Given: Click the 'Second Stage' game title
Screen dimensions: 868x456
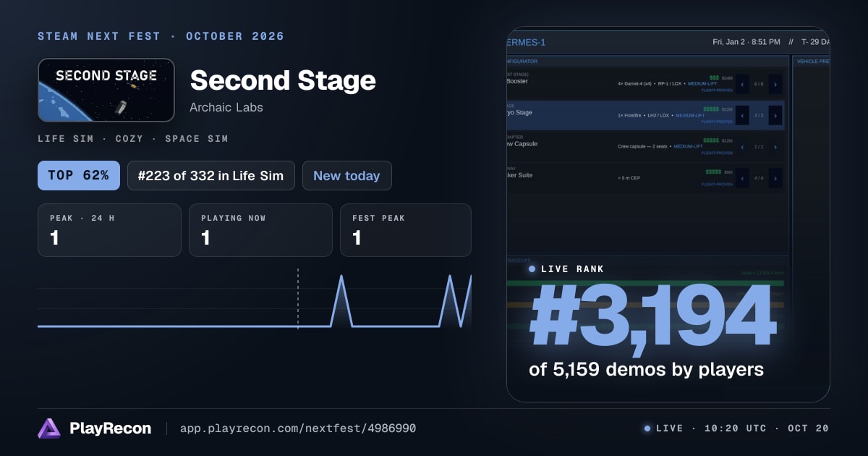Looking at the screenshot, I should tap(283, 81).
